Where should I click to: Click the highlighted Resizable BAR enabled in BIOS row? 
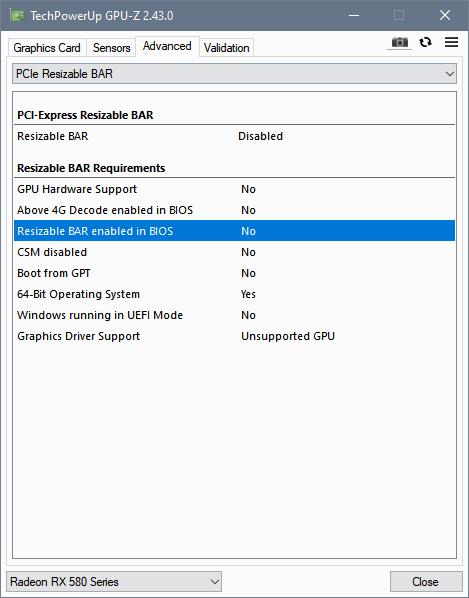(234, 231)
